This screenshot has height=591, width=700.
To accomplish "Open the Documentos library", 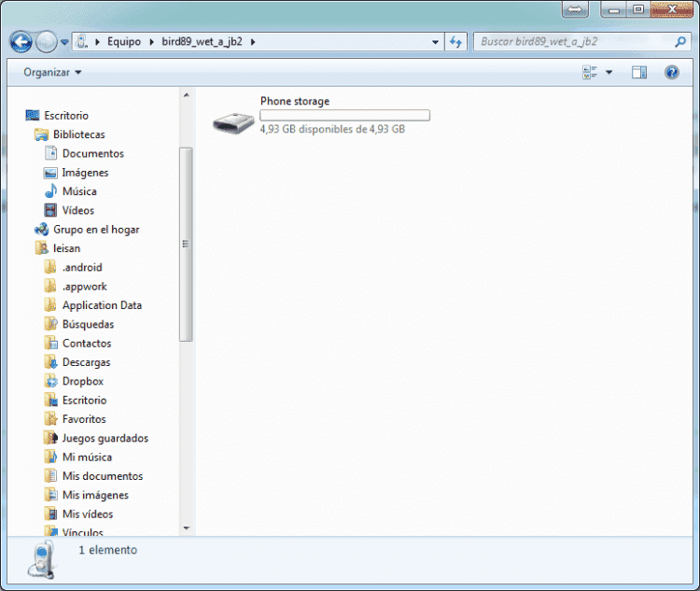I will (x=93, y=154).
